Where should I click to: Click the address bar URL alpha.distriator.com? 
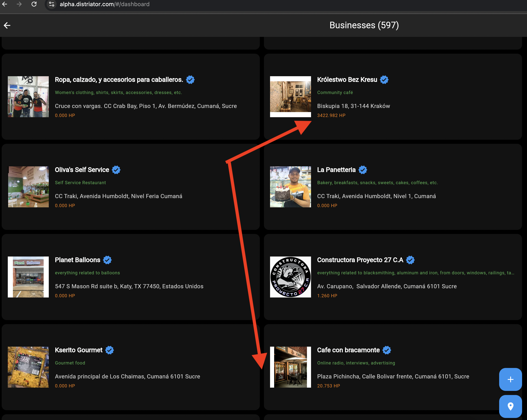[104, 4]
